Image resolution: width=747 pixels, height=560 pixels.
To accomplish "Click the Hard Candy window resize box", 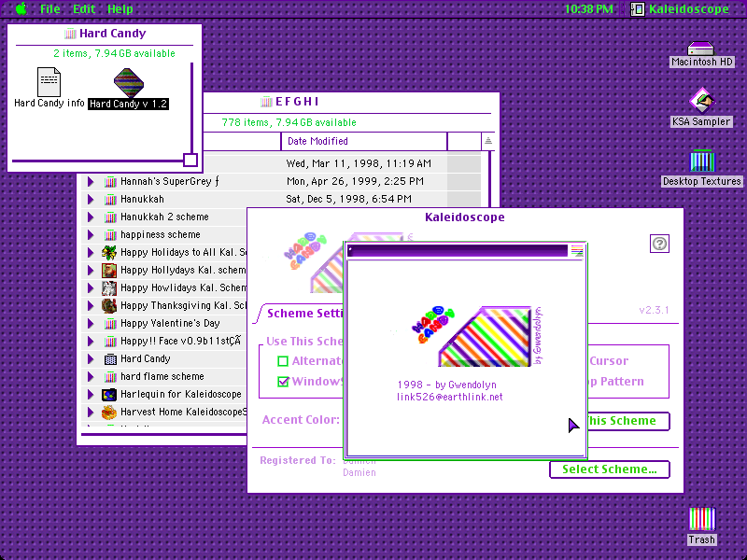I will [x=190, y=160].
